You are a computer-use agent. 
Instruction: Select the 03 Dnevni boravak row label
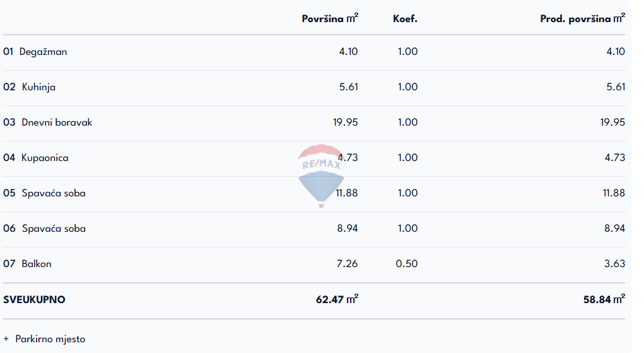(x=48, y=123)
